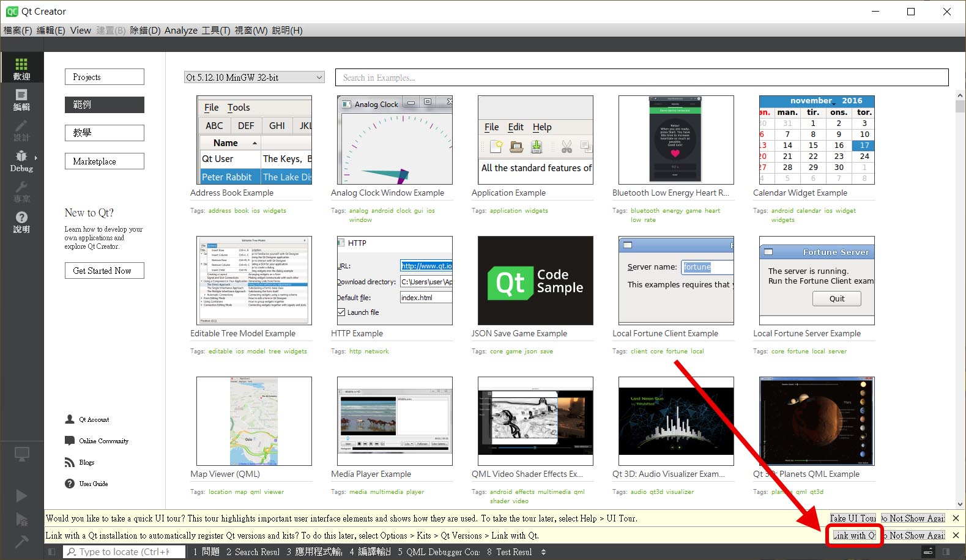
Task: Click the Link with Qt button
Action: click(x=854, y=536)
